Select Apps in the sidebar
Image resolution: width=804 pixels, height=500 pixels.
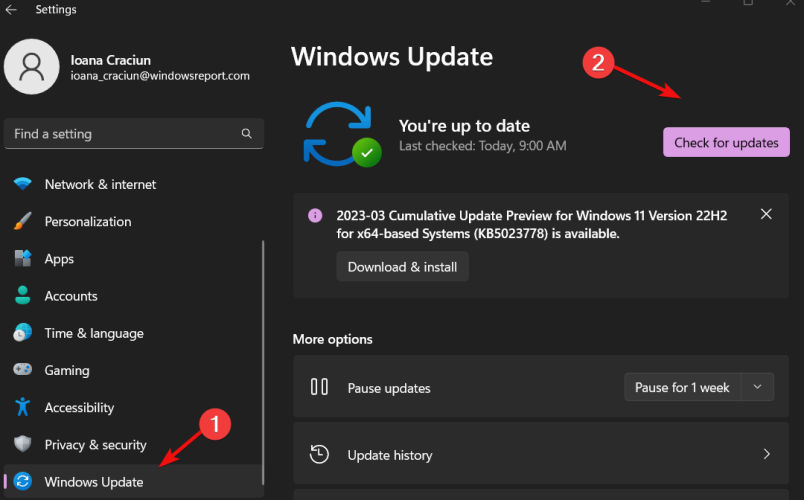[x=133, y=259]
